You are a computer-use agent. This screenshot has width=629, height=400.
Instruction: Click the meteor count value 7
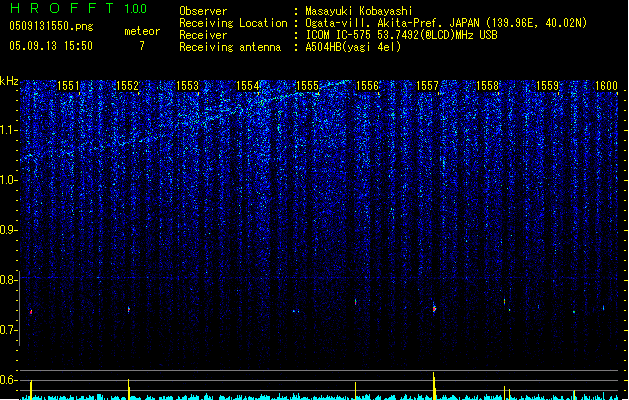(x=142, y=46)
